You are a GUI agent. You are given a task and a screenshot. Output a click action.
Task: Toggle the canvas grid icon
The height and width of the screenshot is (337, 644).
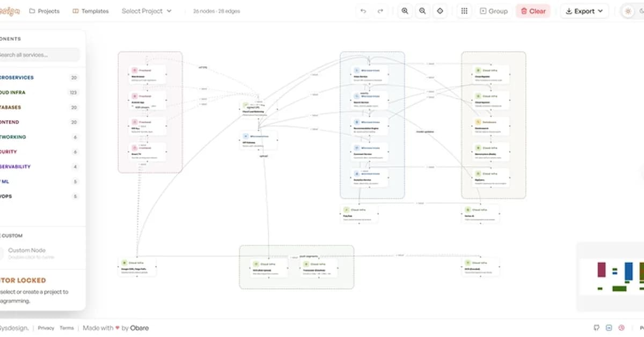[x=464, y=11]
